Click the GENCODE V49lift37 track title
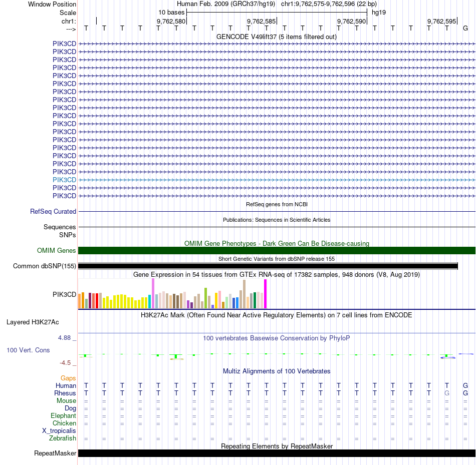This screenshot has width=476, height=465. click(x=277, y=37)
